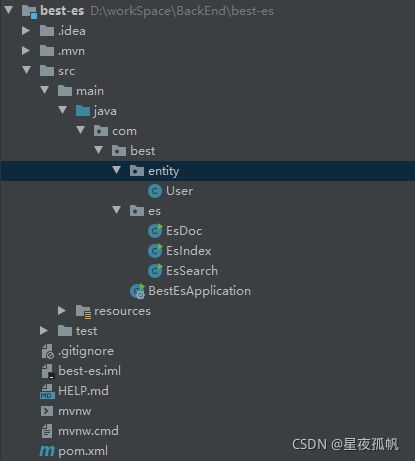Viewport: 415px width, 461px height.
Task: Collapse the best-es project root arrow
Action: click(x=9, y=10)
